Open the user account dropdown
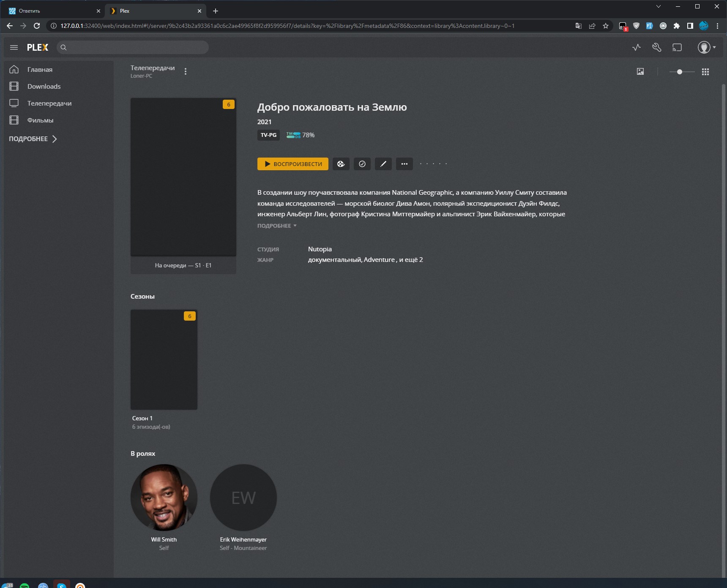The height and width of the screenshot is (588, 727). 706,47
